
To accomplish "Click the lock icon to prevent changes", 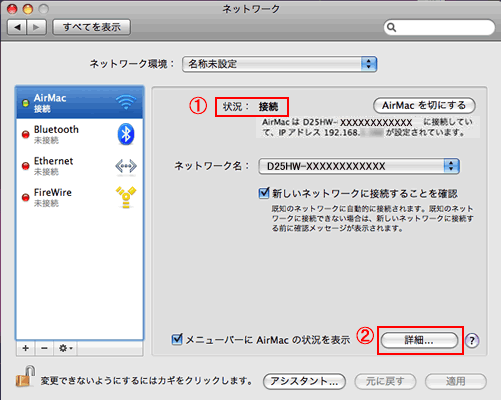I will tap(25, 376).
